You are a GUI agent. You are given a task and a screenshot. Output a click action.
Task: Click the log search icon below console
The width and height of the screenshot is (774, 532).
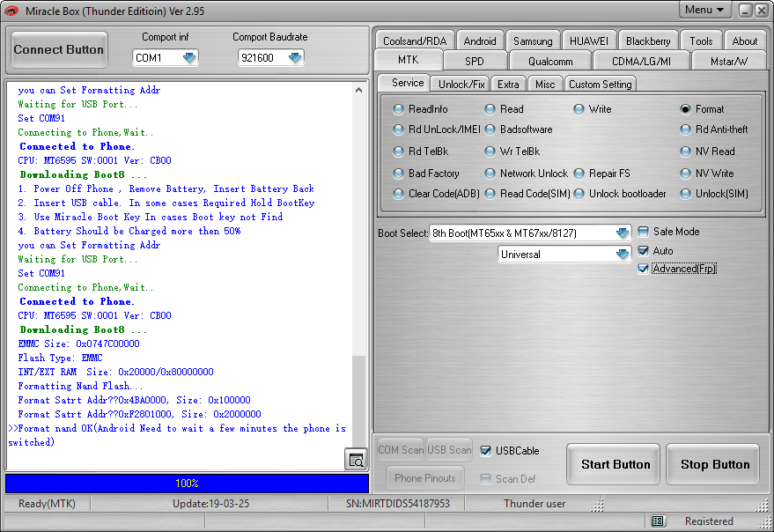click(356, 460)
